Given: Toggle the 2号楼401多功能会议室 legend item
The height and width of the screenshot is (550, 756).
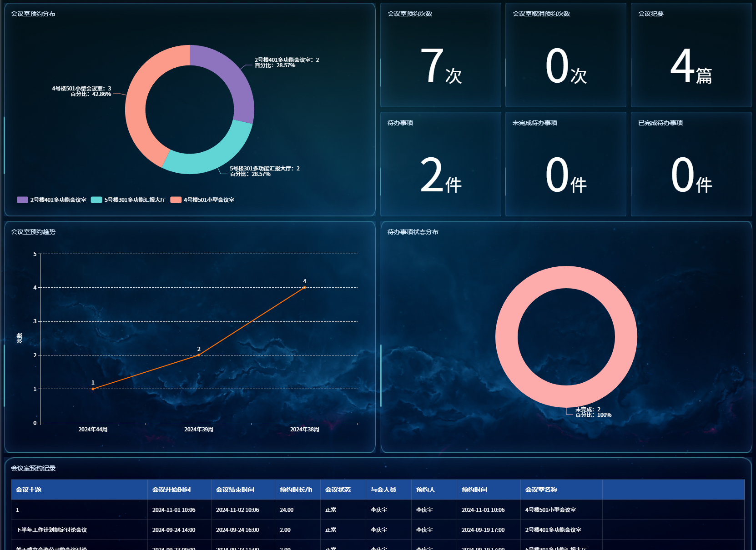Looking at the screenshot, I should [x=52, y=200].
